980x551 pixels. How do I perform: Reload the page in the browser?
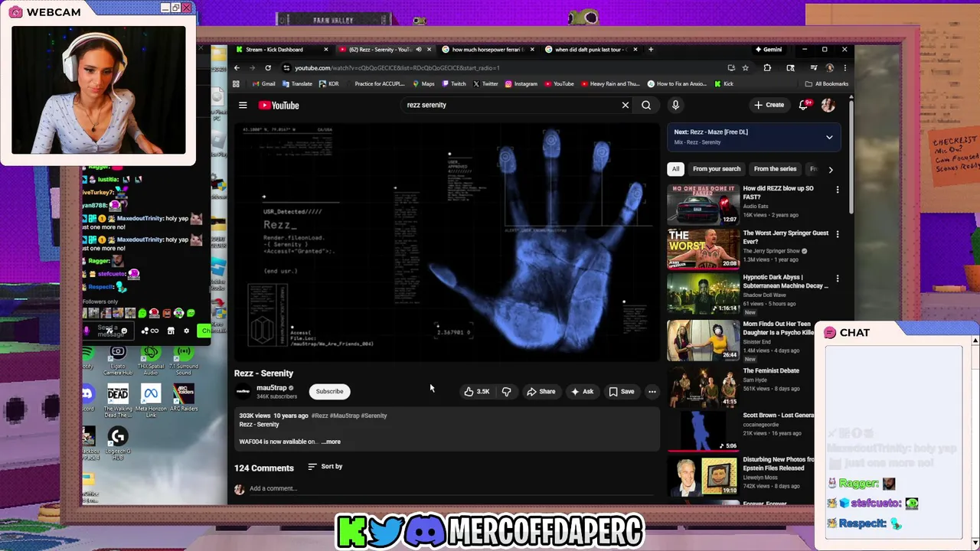[268, 68]
